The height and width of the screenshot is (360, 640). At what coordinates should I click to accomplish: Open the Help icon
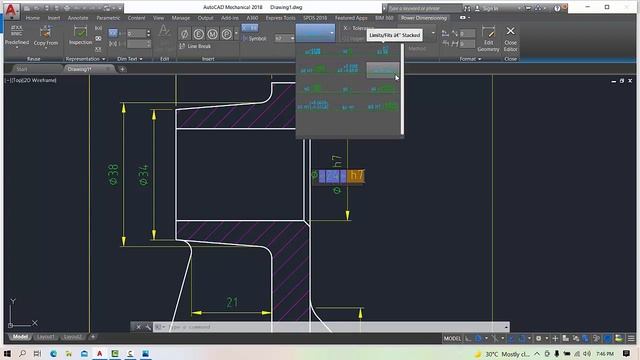pyautogui.click(x=557, y=8)
